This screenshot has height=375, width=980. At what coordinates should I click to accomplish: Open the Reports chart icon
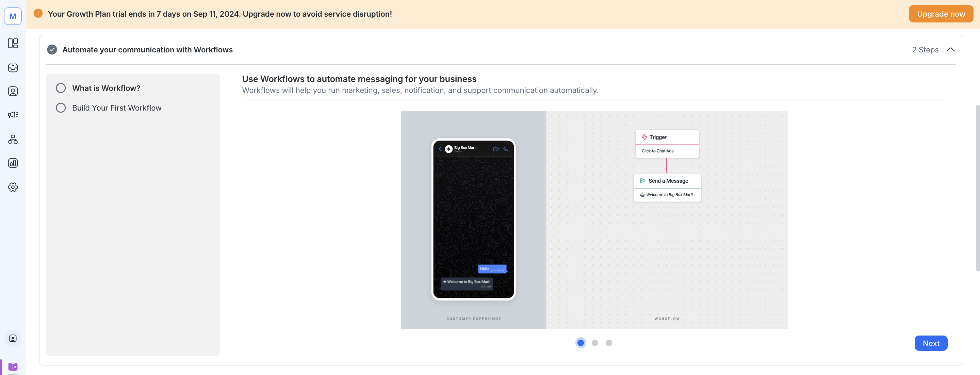pyautogui.click(x=13, y=163)
